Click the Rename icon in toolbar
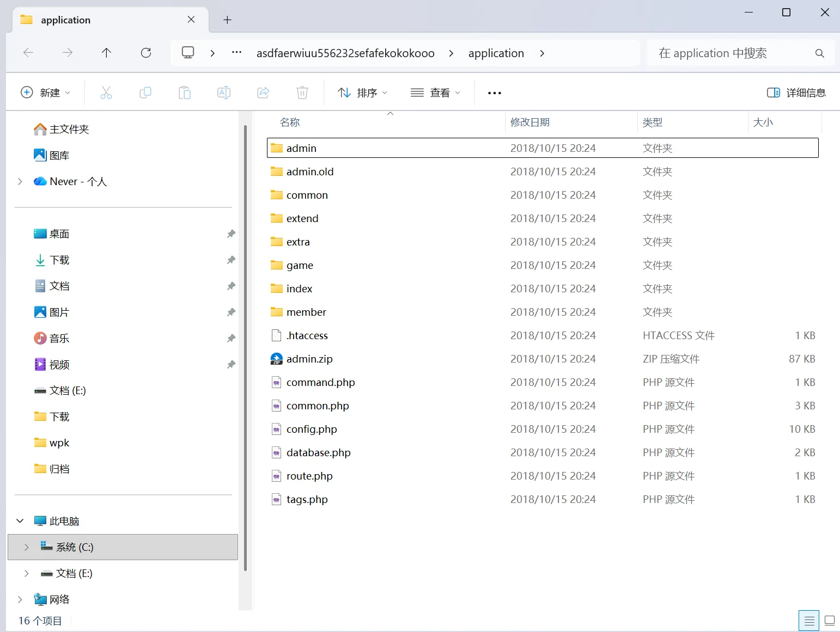This screenshot has height=632, width=840. [x=224, y=93]
